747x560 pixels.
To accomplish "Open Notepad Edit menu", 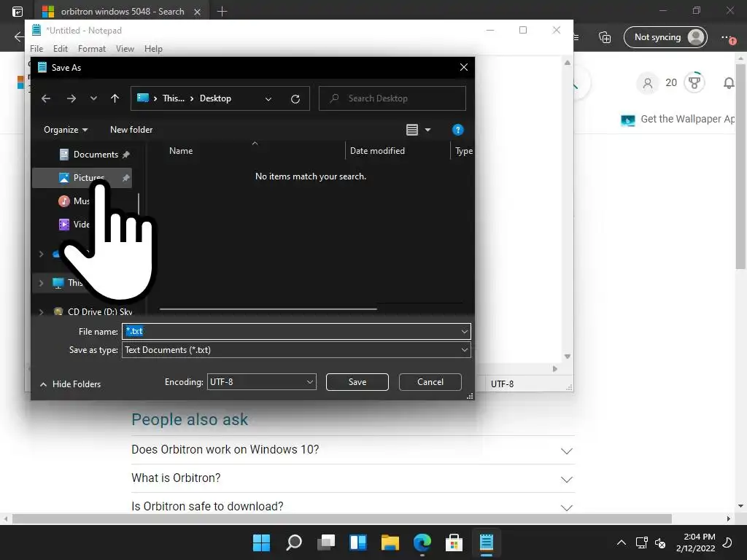I will point(61,49).
